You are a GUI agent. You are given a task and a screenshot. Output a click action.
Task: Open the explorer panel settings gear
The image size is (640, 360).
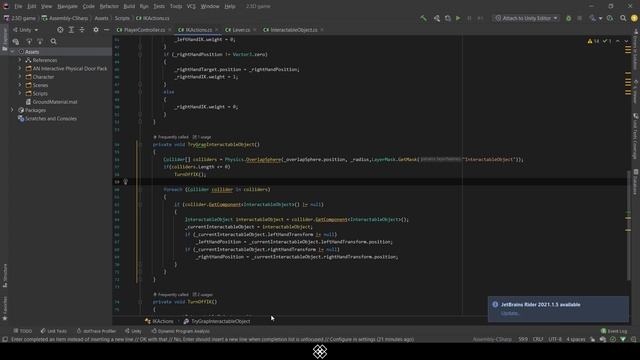[x=96, y=30]
